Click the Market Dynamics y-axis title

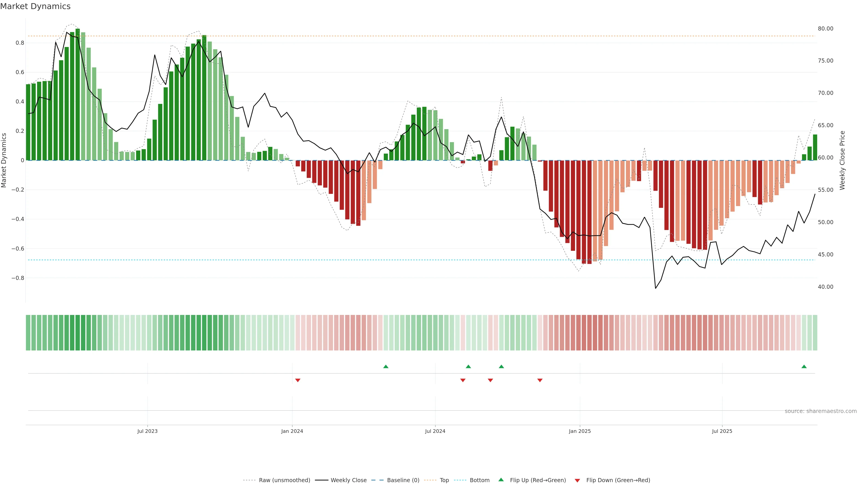4,160
